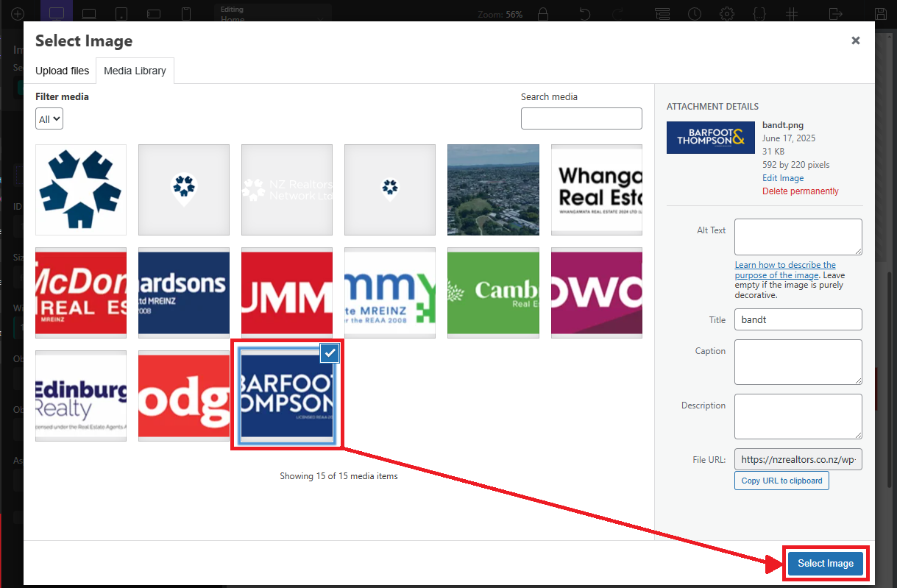Click the undo arrow icon
Screen dimensions: 897x588
585,14
